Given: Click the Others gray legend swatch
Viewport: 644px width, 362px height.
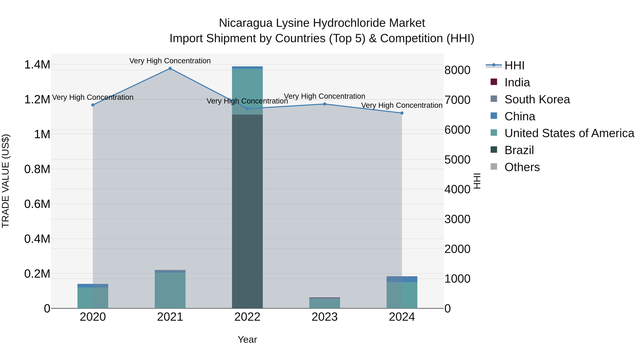Looking at the screenshot, I should (x=494, y=166).
